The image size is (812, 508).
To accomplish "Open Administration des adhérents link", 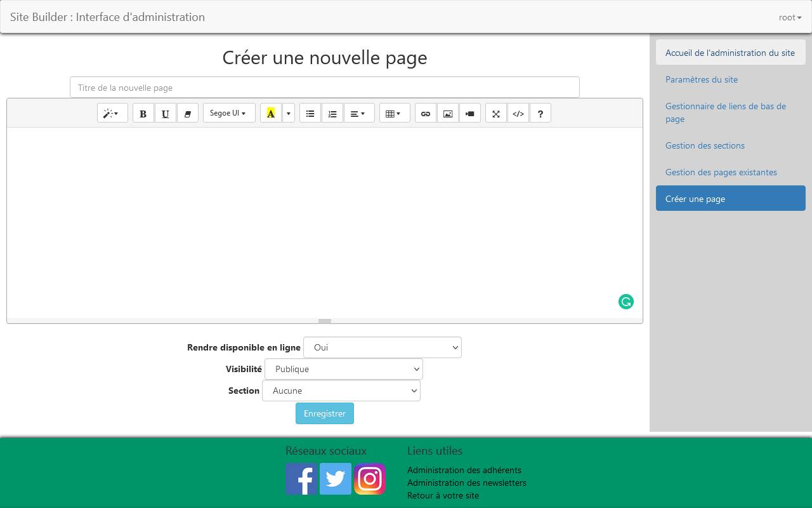I will point(464,470).
